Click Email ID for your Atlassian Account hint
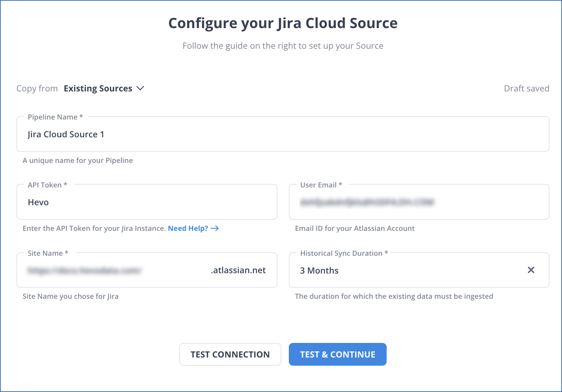 355,228
